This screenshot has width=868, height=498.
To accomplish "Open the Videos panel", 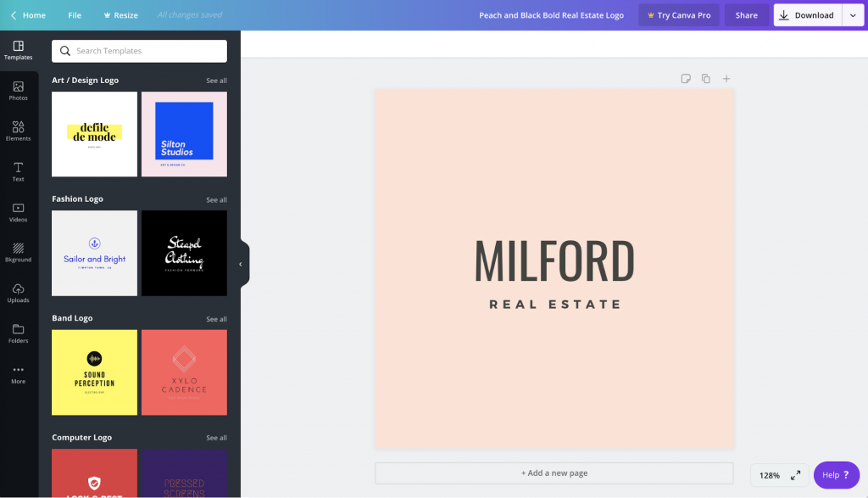I will (x=19, y=212).
